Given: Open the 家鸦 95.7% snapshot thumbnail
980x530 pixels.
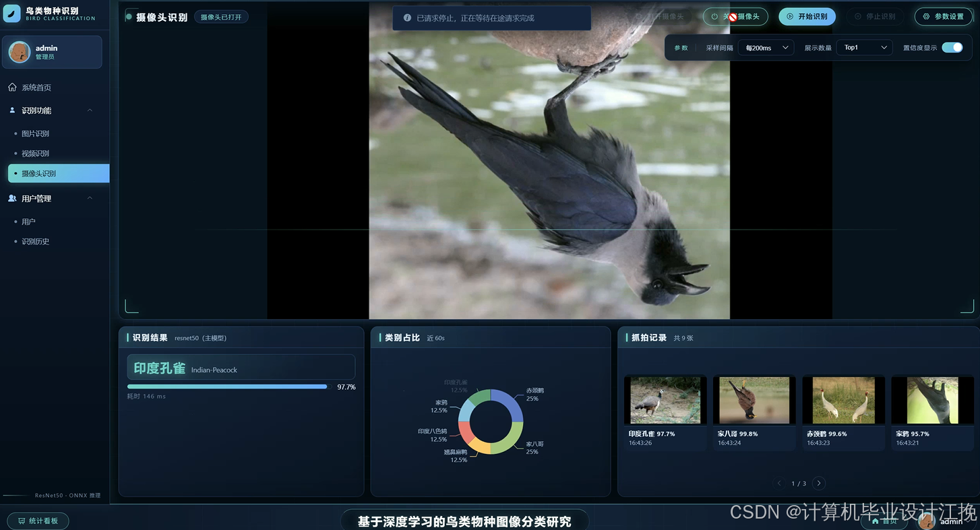Looking at the screenshot, I should click(x=933, y=400).
